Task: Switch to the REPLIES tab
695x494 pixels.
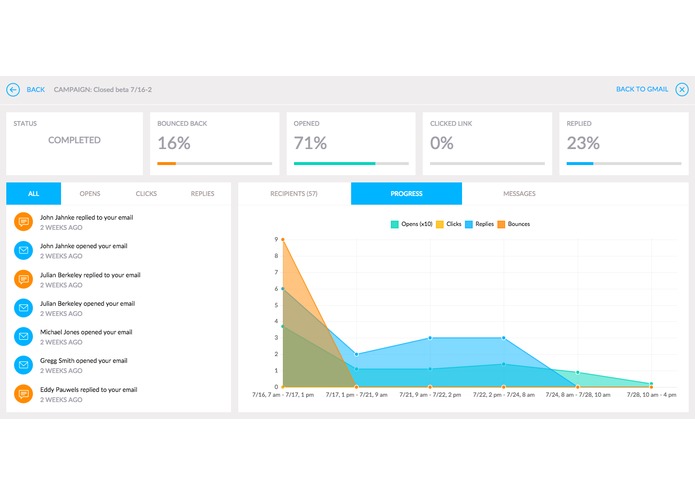Action: tap(203, 194)
